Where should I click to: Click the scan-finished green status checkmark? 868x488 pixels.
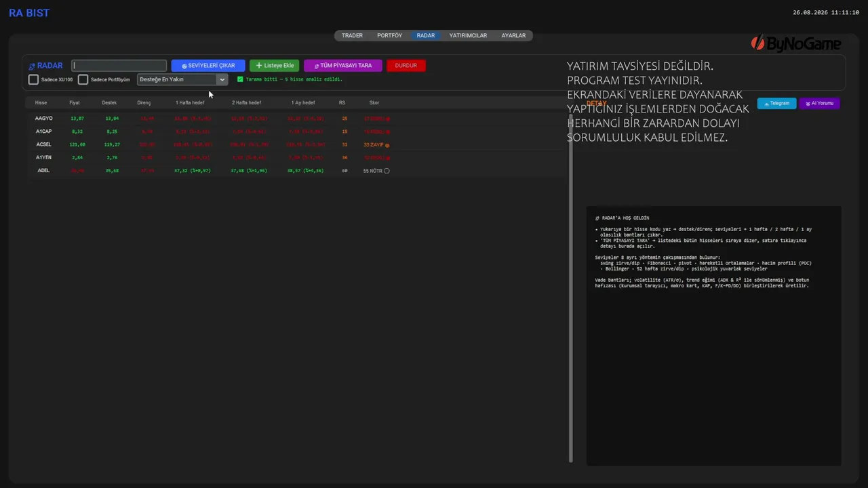(240, 79)
